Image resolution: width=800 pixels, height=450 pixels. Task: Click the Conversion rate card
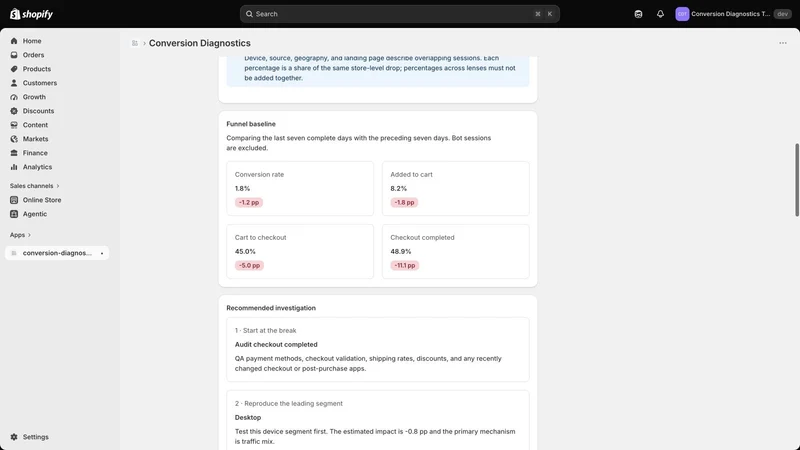[300, 188]
